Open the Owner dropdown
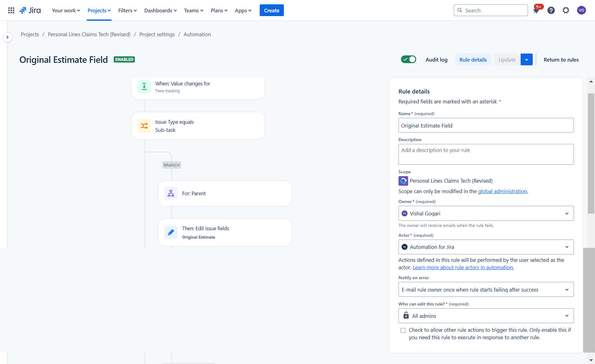Screen dimensions: 595x364 tap(486, 214)
